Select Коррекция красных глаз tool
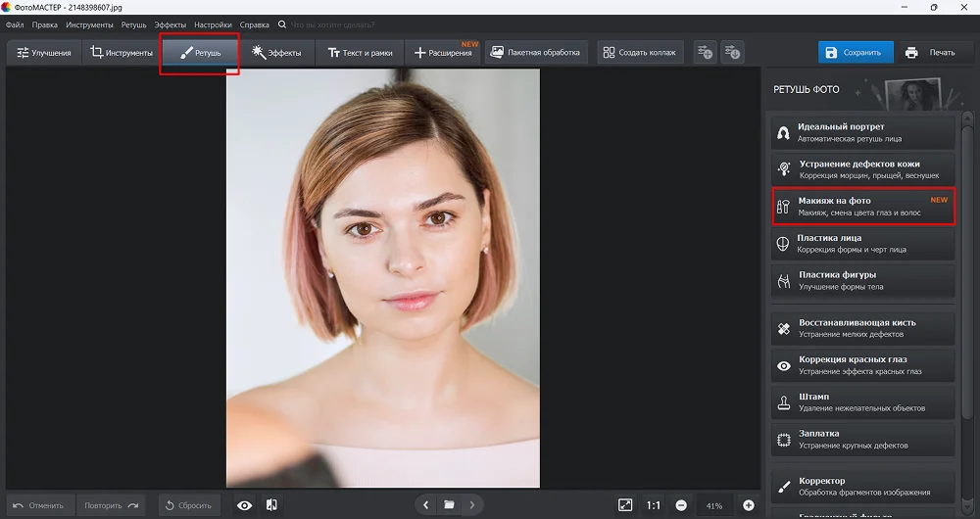The height and width of the screenshot is (519, 980). [x=862, y=364]
